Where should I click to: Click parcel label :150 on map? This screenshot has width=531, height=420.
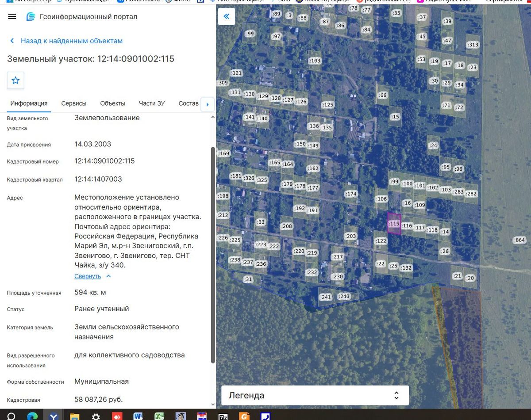coord(300,144)
